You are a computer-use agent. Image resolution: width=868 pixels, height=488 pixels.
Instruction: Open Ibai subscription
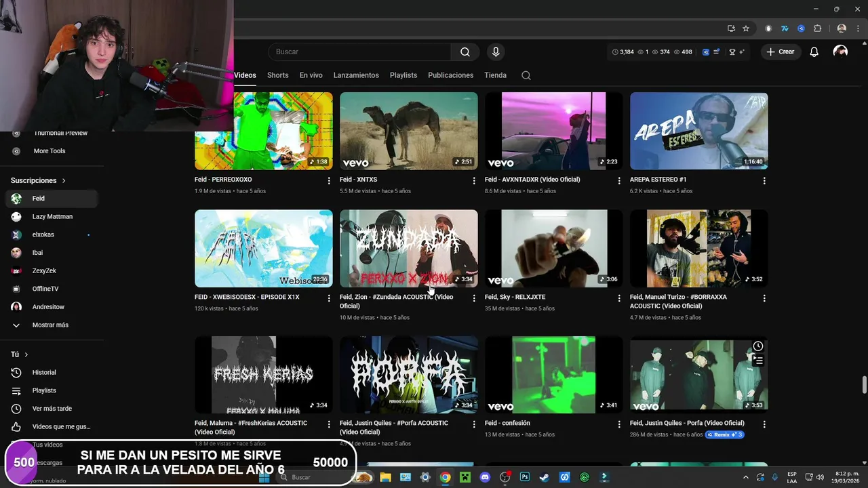tap(52, 253)
